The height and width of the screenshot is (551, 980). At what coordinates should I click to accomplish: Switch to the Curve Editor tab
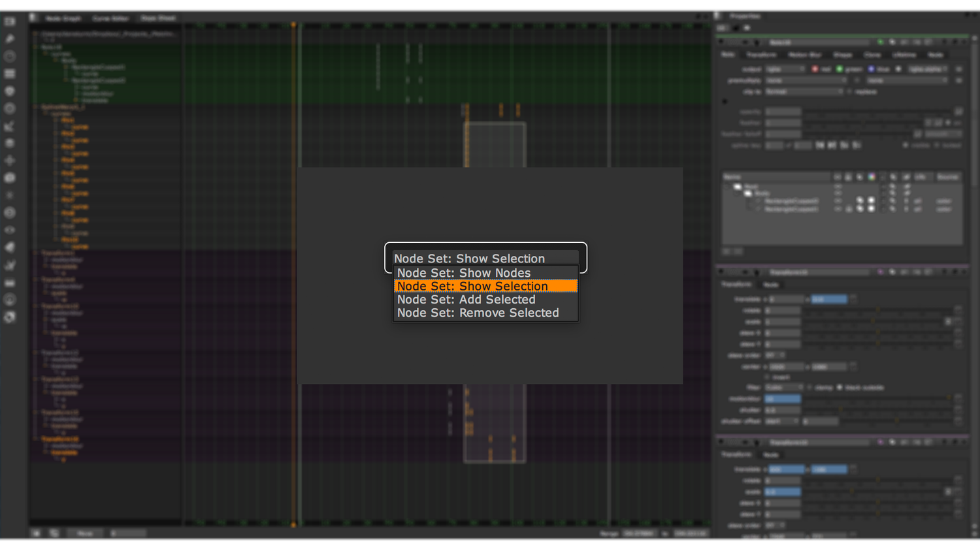(110, 18)
